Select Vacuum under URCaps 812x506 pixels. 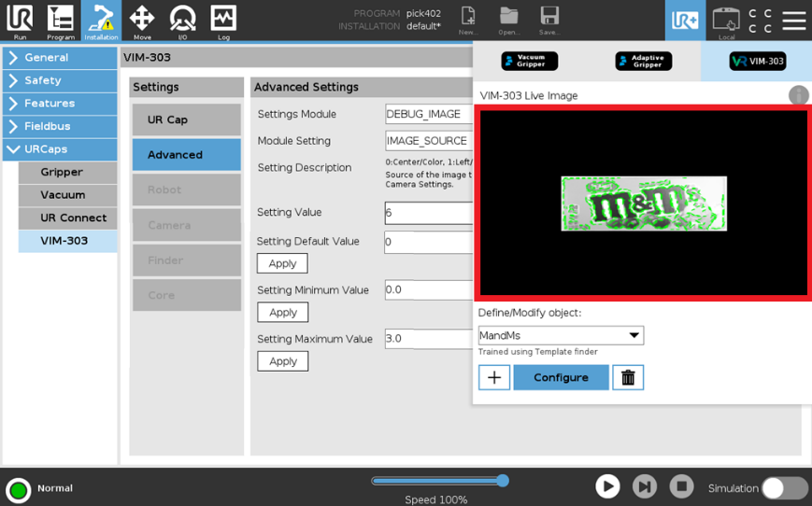[67, 194]
